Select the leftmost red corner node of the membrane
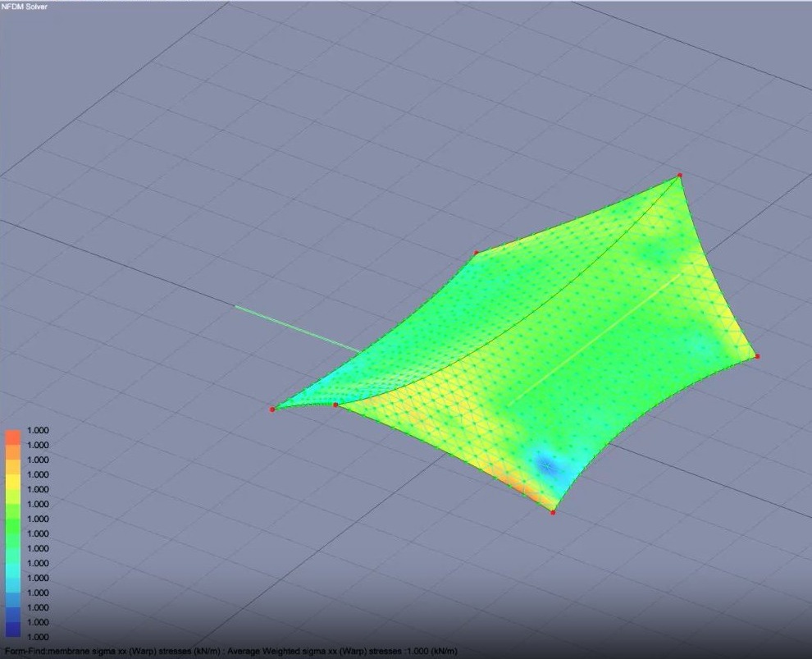The height and width of the screenshot is (659, 812). click(271, 410)
